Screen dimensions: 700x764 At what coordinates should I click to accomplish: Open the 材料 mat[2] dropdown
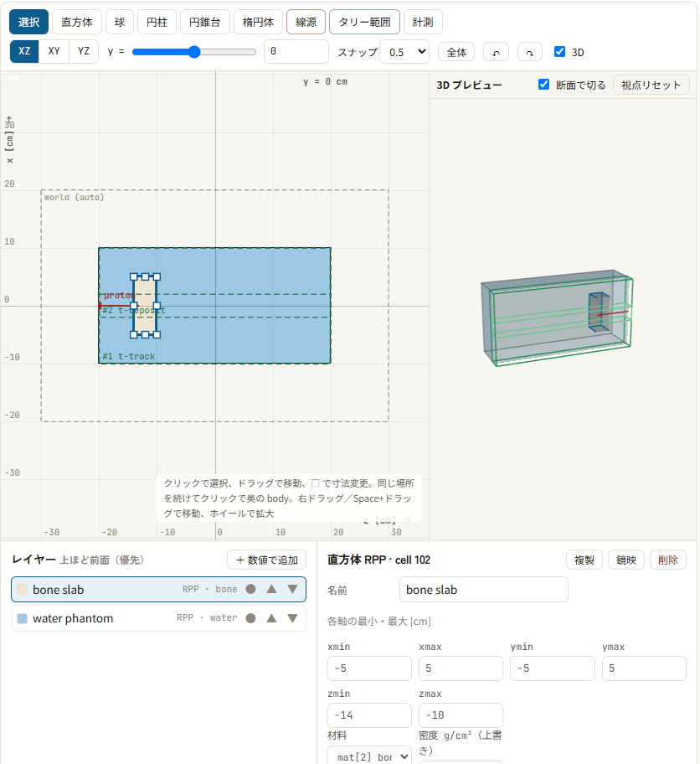[x=368, y=756]
